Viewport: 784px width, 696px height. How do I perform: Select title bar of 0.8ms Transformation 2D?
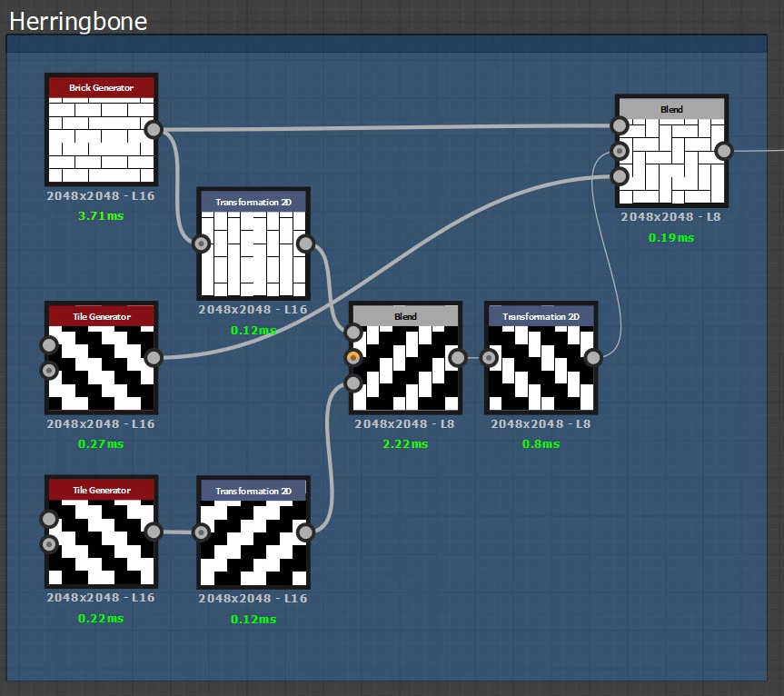coord(541,316)
